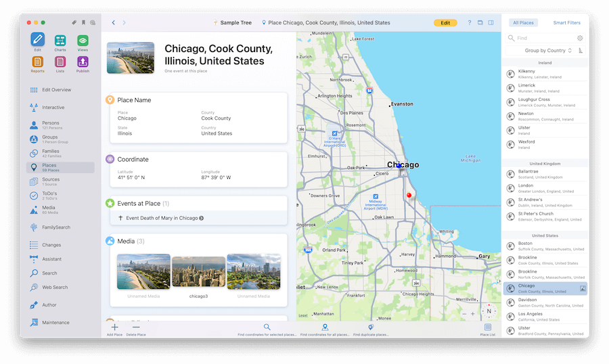This screenshot has height=364, width=609.
Task: Click the sort order icon
Action: pos(581,51)
